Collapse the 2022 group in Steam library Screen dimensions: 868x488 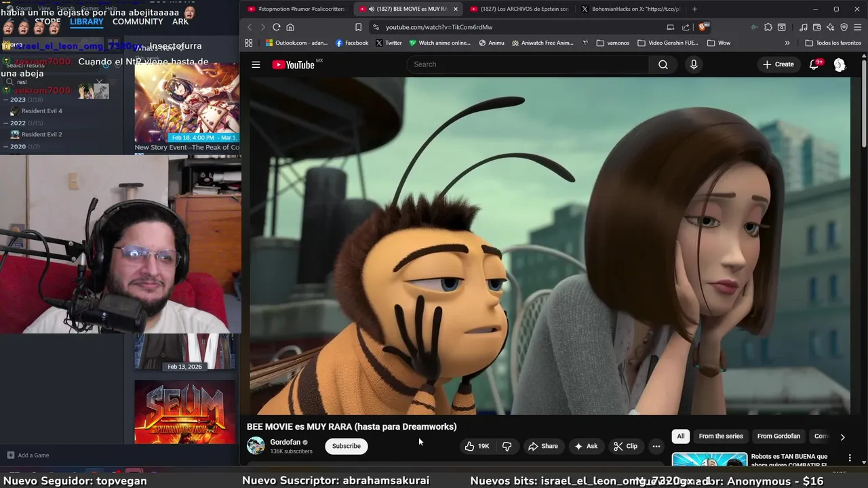coord(6,123)
